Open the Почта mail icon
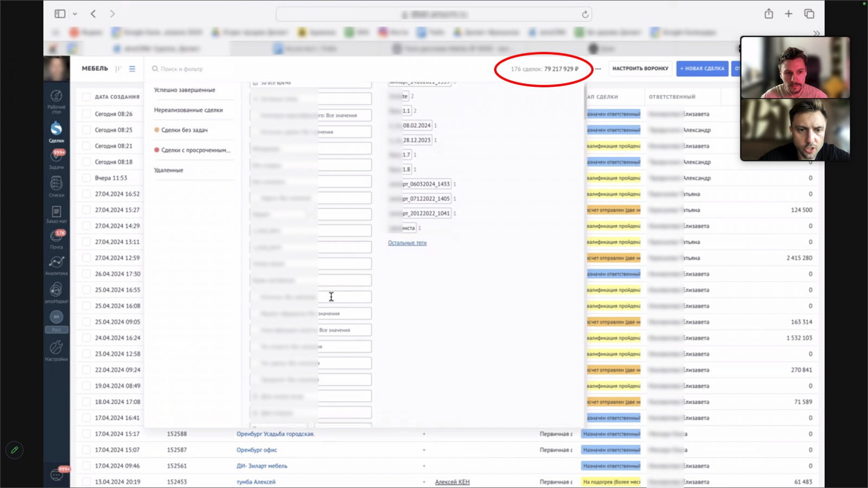Screen dimensions: 868x488 [x=56, y=236]
